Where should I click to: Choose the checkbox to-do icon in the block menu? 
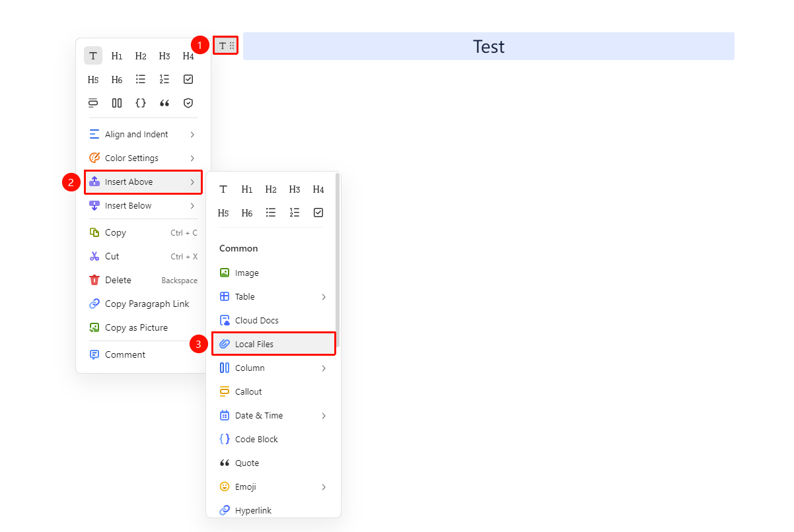click(x=188, y=79)
